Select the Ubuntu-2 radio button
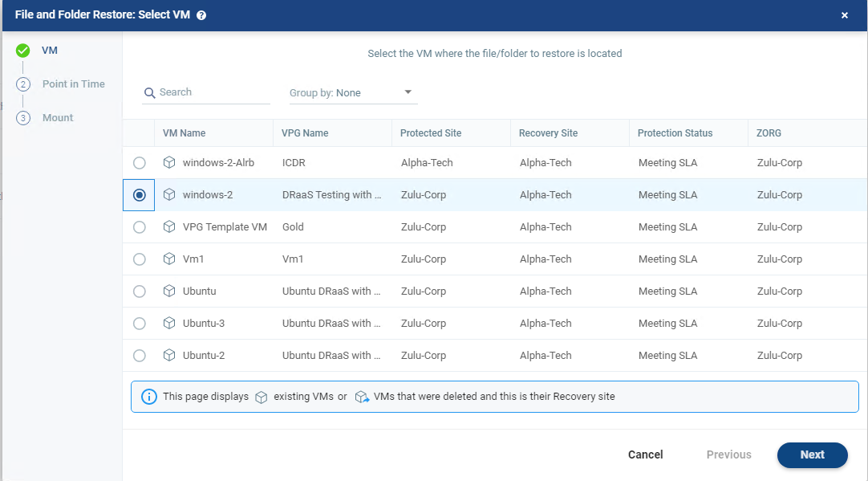868x481 pixels. (x=140, y=356)
